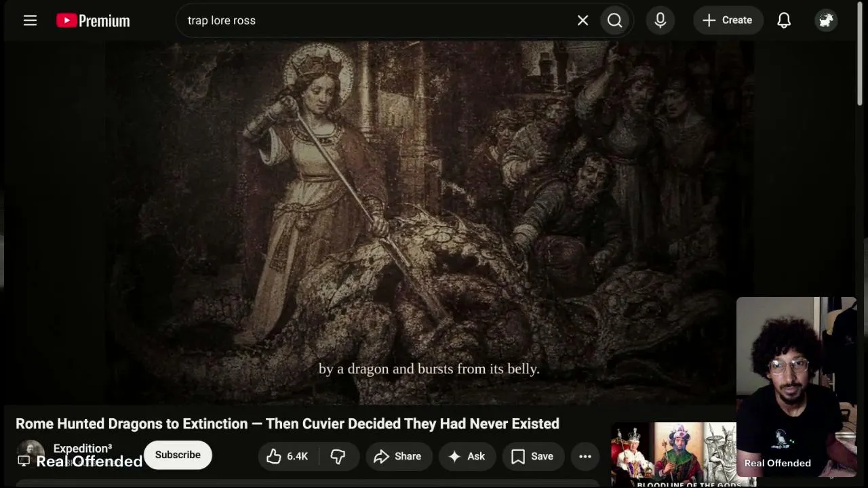The width and height of the screenshot is (868, 488).
Task: Open more actions three-dot menu
Action: [585, 456]
